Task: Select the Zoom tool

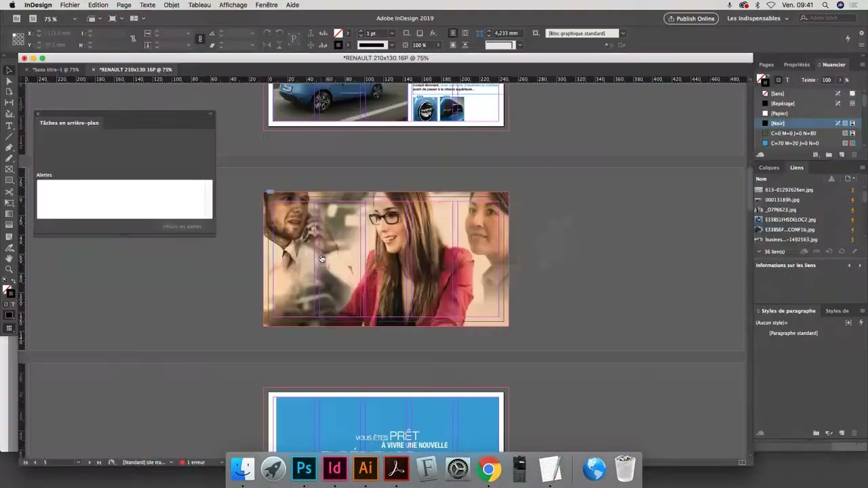Action: pos(9,270)
